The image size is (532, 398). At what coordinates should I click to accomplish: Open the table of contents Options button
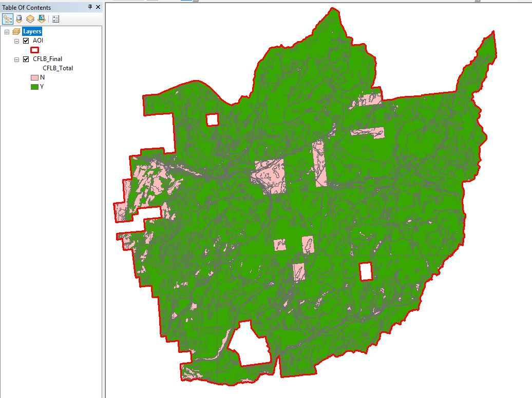[x=55, y=19]
